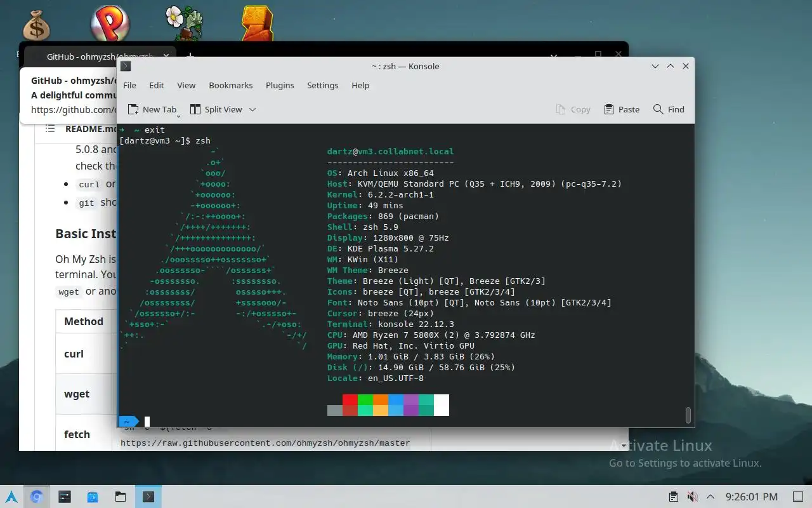Screen dimensions: 812x508
Task: Open the clipboard tray icon
Action: pos(674,497)
